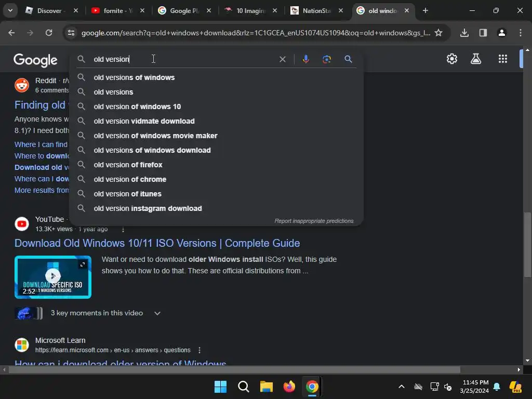Open Search Labs flask icon

pyautogui.click(x=476, y=59)
